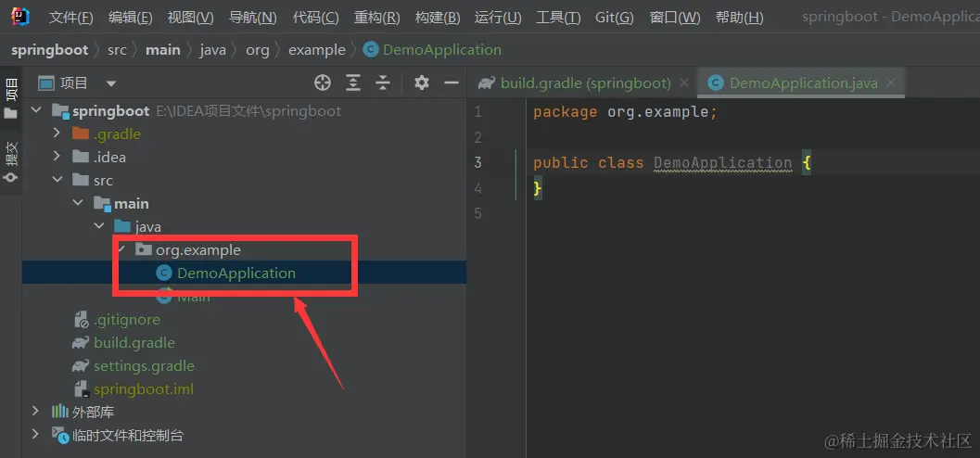This screenshot has height=458, width=980.
Task: Click the DemoApplication class name in code
Action: tap(722, 163)
